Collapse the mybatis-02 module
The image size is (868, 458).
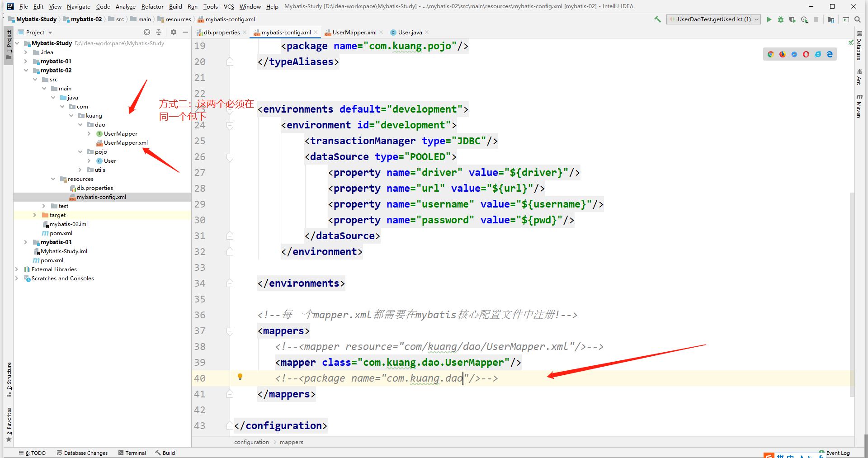[x=26, y=71]
